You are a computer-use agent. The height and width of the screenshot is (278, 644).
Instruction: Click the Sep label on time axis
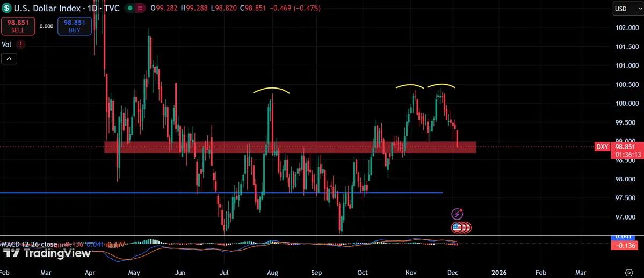(x=316, y=272)
